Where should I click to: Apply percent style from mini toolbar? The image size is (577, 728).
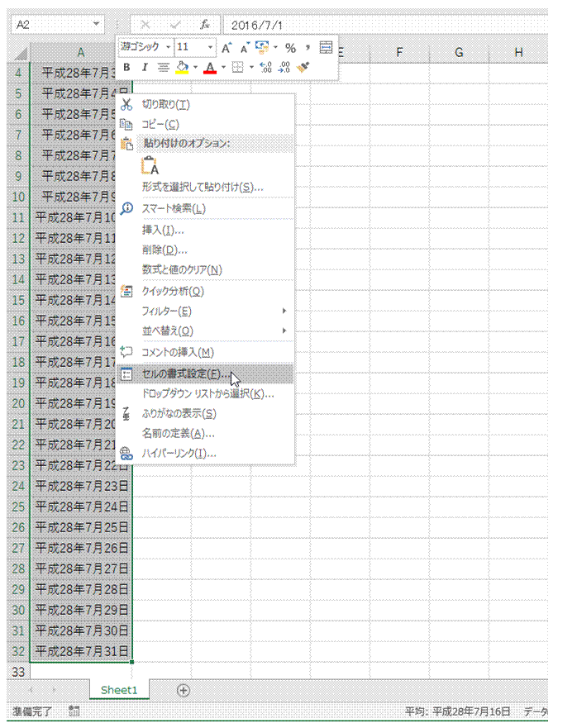coord(290,48)
